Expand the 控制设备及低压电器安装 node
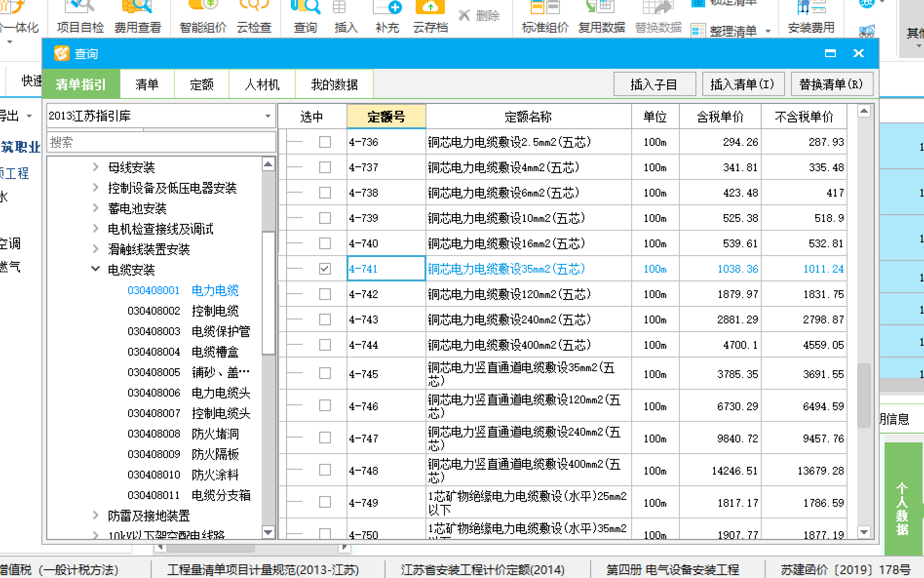924x578 pixels. [96, 188]
